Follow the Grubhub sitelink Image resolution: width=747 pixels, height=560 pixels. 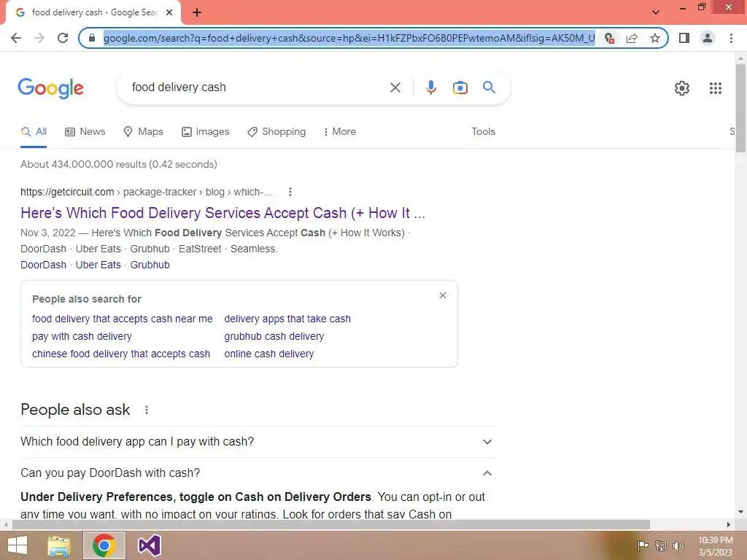(x=150, y=265)
